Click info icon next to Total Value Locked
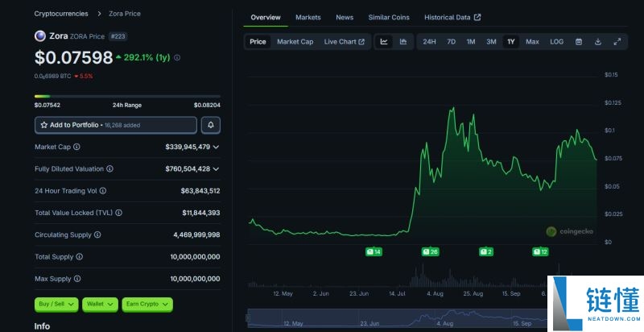Screen dimensions: 644x332 click(x=118, y=213)
